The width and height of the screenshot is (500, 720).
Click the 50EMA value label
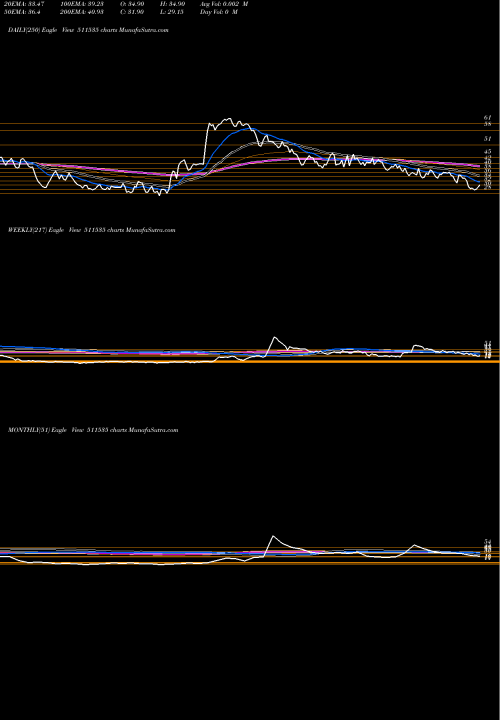pos(22,12)
